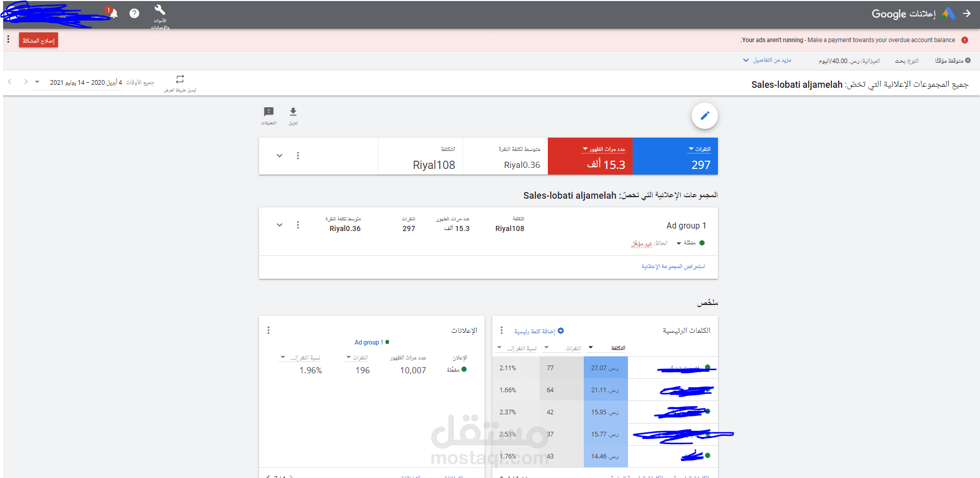Image resolution: width=980 pixels, height=478 pixels.
Task: Click the Ad group 1 title
Action: coord(686,225)
